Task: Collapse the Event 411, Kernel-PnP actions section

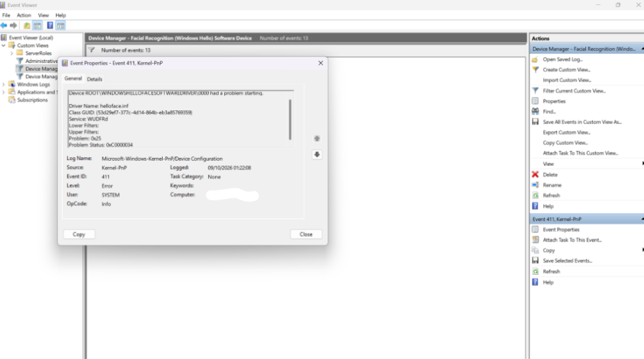Action: (x=642, y=220)
